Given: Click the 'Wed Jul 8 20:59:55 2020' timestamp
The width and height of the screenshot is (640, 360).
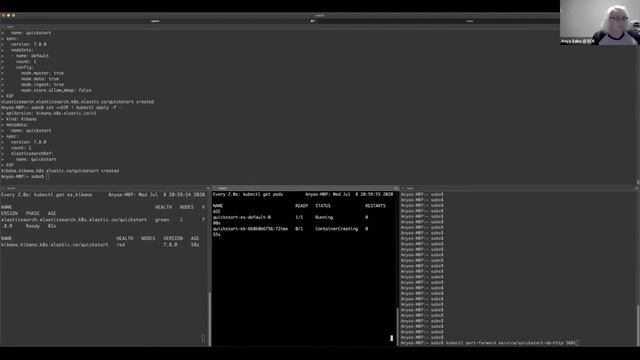Looking at the screenshot, I should 363,194.
